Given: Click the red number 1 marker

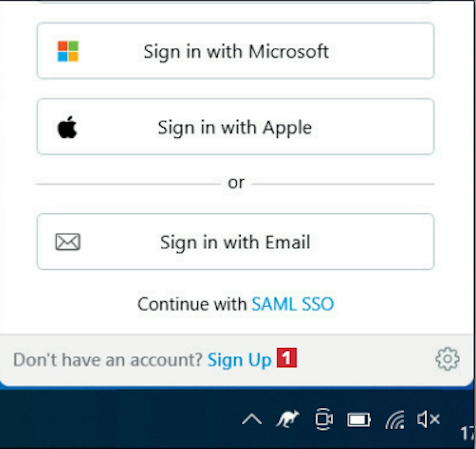Looking at the screenshot, I should pos(287,358).
